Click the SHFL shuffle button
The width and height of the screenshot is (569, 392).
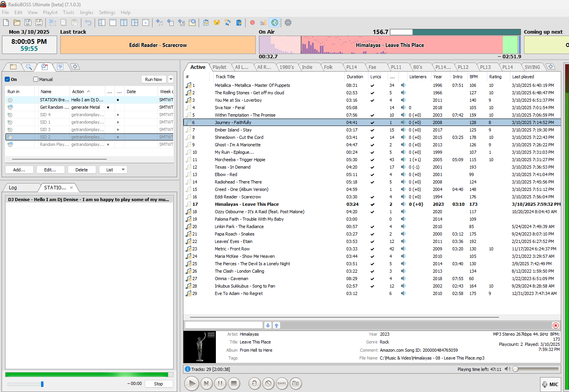pos(282,384)
